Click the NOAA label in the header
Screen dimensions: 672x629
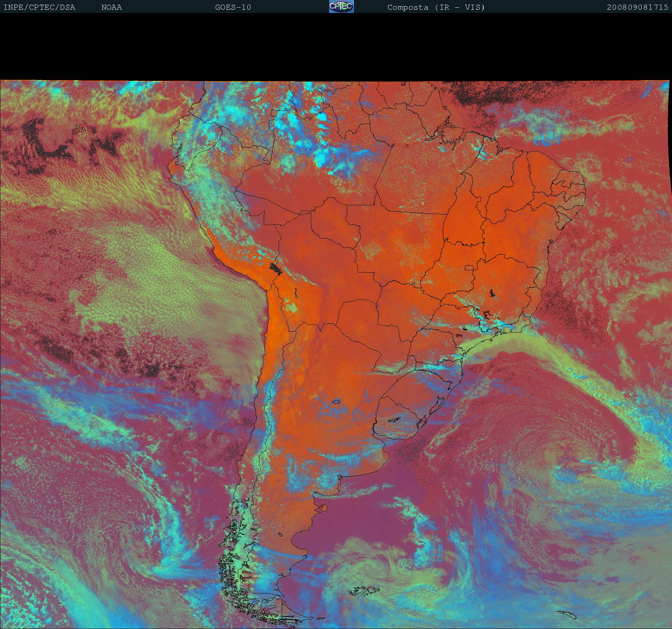point(111,7)
